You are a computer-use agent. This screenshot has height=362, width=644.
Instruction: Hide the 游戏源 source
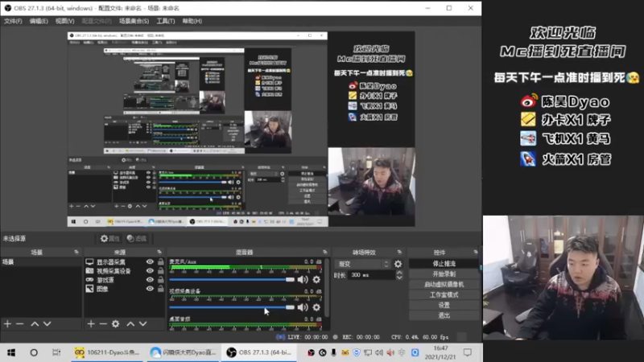tap(150, 280)
